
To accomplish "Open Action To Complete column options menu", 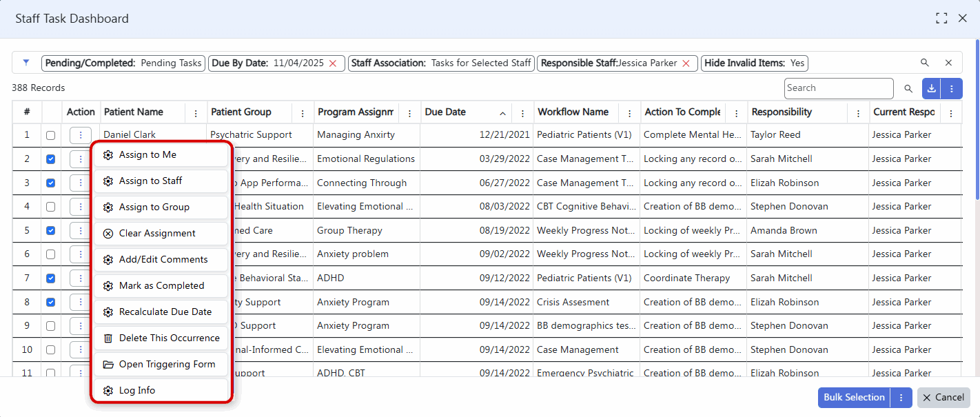I will [x=736, y=113].
